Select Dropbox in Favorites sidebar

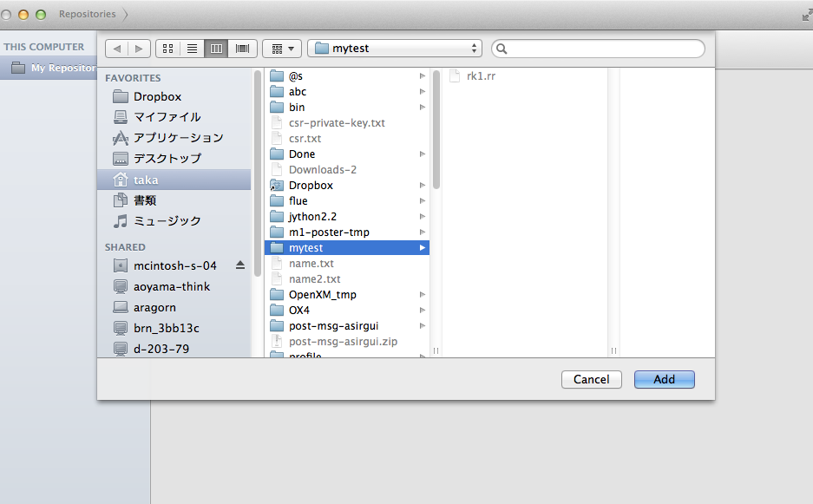(x=174, y=96)
